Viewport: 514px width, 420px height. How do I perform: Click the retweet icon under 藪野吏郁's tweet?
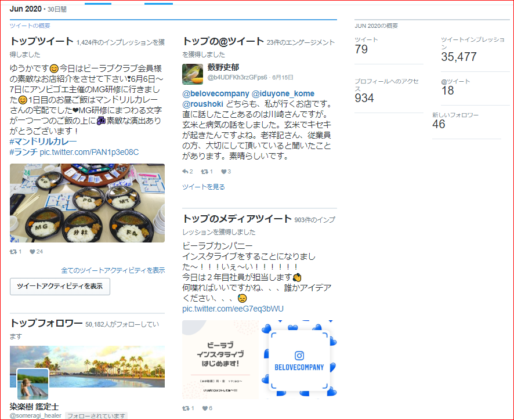coord(204,172)
